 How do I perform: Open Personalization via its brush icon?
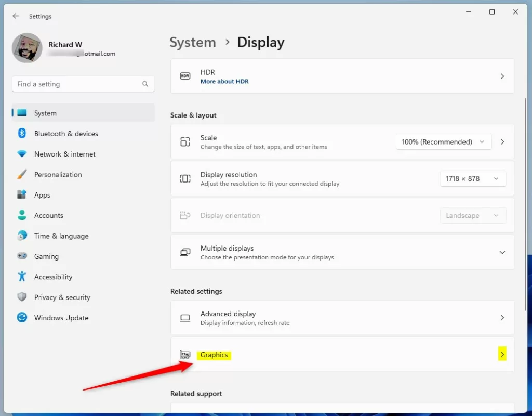(x=21, y=174)
